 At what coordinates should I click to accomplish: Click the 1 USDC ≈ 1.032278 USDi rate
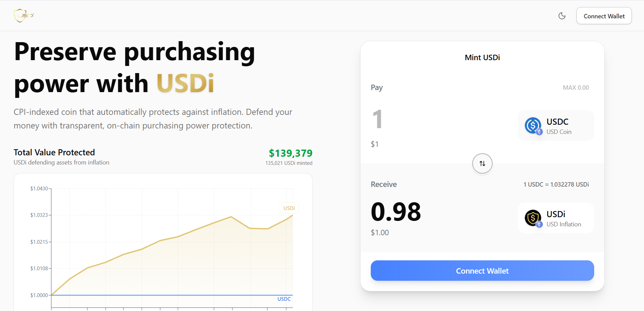[556, 184]
